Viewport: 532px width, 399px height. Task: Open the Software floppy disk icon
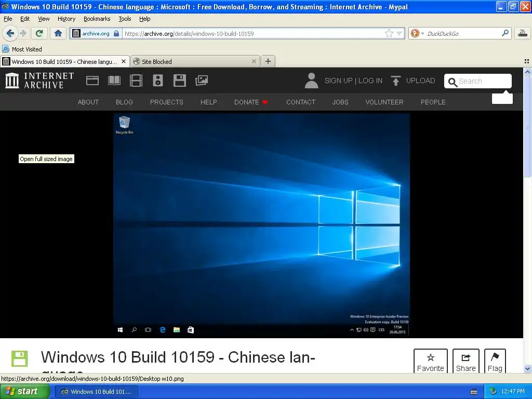(179, 81)
